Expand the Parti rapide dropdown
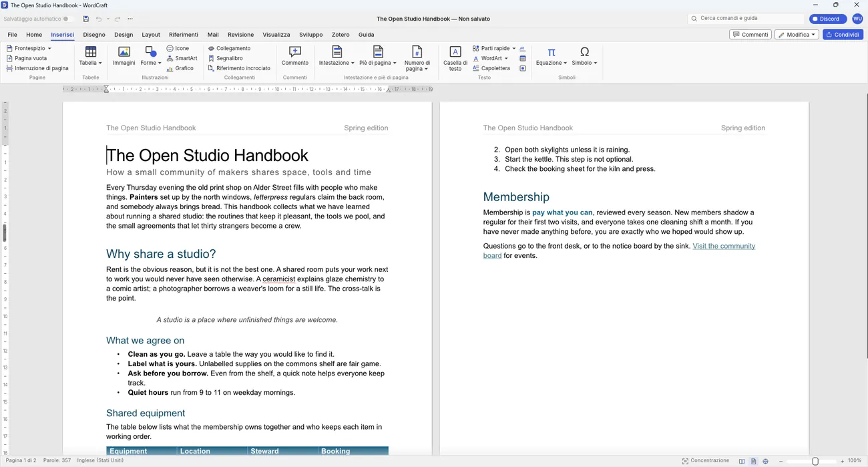This screenshot has width=868, height=467. click(x=494, y=48)
